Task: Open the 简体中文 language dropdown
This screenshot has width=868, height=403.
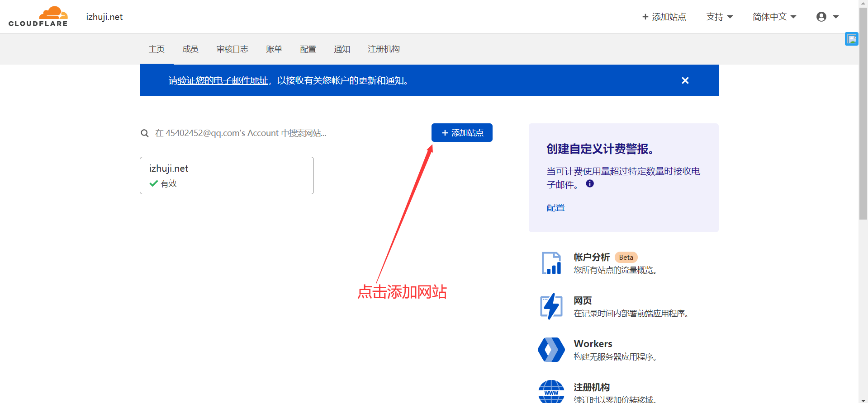Action: [x=774, y=17]
